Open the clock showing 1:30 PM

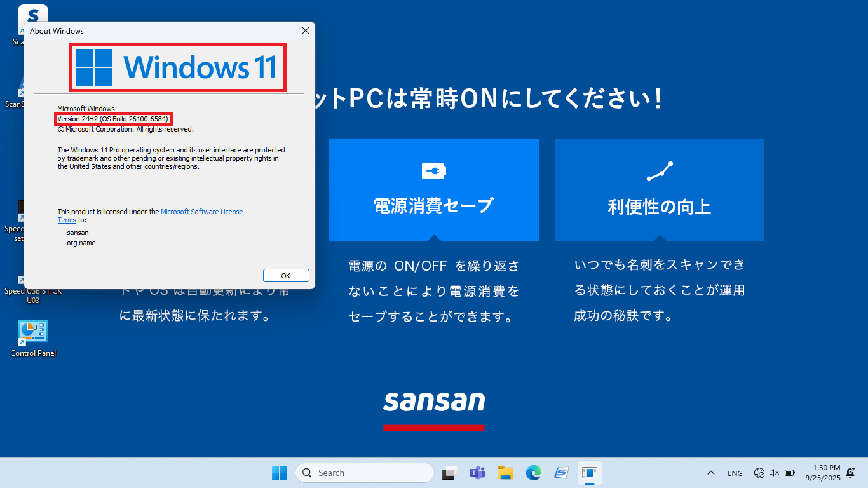tap(823, 473)
